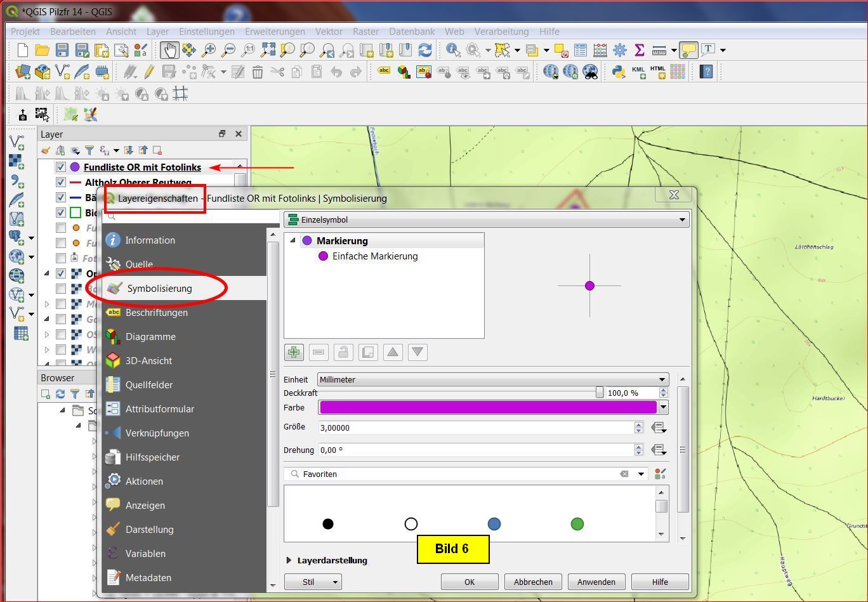
Task: Click the Sum statistics toolbar icon
Action: click(x=639, y=50)
